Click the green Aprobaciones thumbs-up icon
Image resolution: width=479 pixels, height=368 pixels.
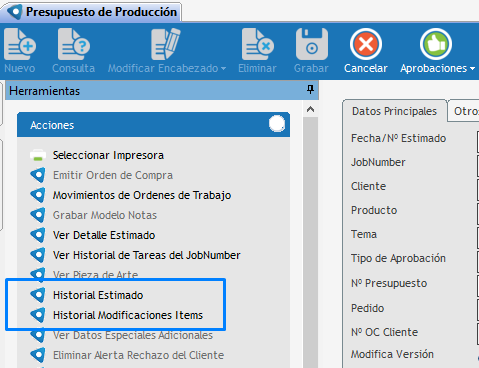point(436,44)
